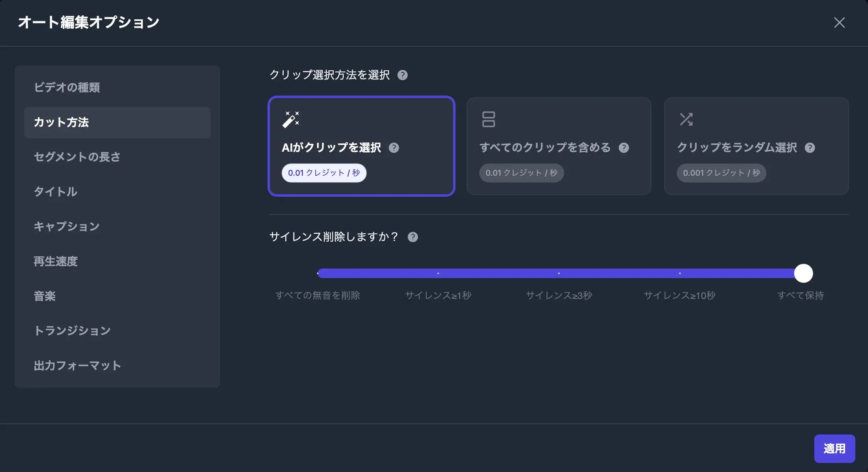Viewport: 868px width, 472px height.
Task: Select the magic wand AI clip icon
Action: click(x=291, y=119)
